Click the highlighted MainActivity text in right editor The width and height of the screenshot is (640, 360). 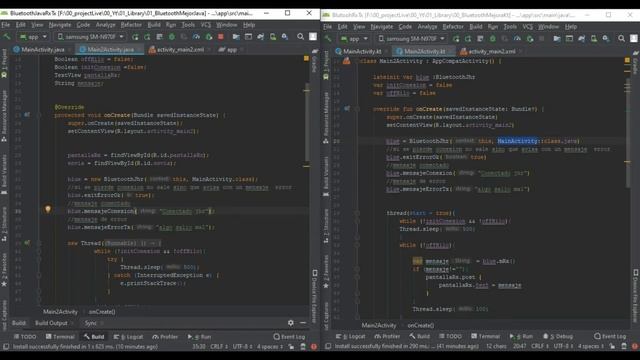517,141
